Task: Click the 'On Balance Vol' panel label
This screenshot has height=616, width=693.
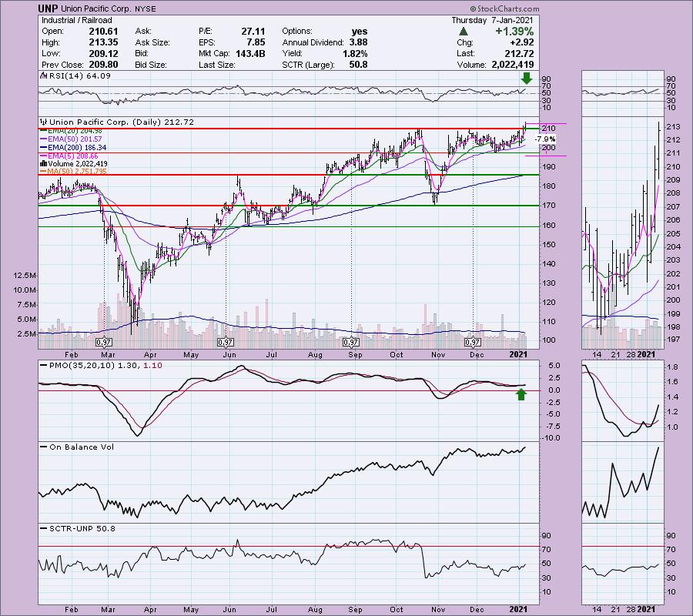Action: [82, 447]
